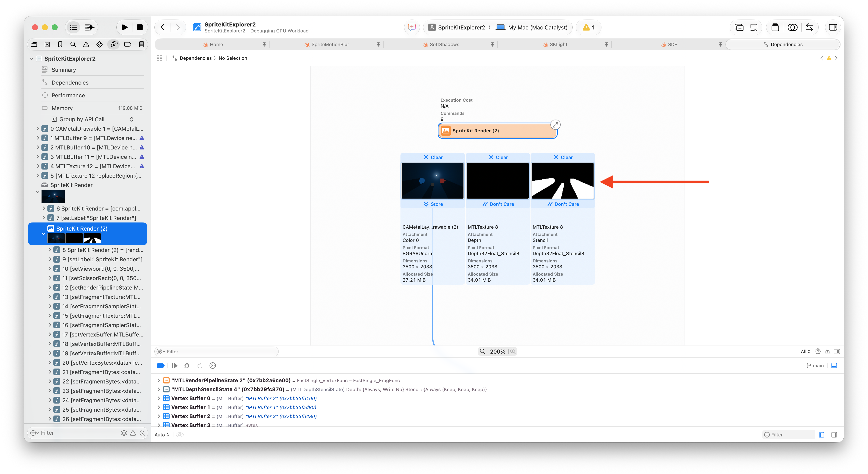Go forward with the right chevron
The image size is (868, 474).
(178, 27)
